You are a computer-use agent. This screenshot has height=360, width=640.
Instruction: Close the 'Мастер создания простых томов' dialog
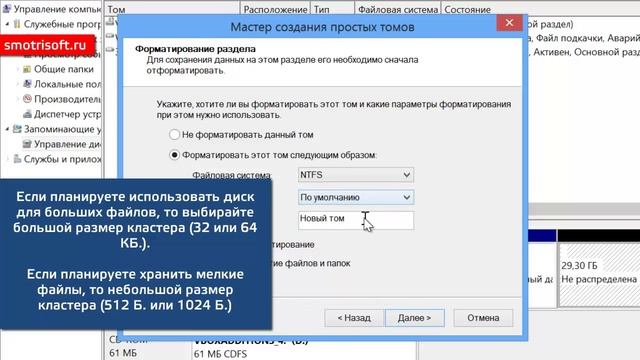point(509,23)
